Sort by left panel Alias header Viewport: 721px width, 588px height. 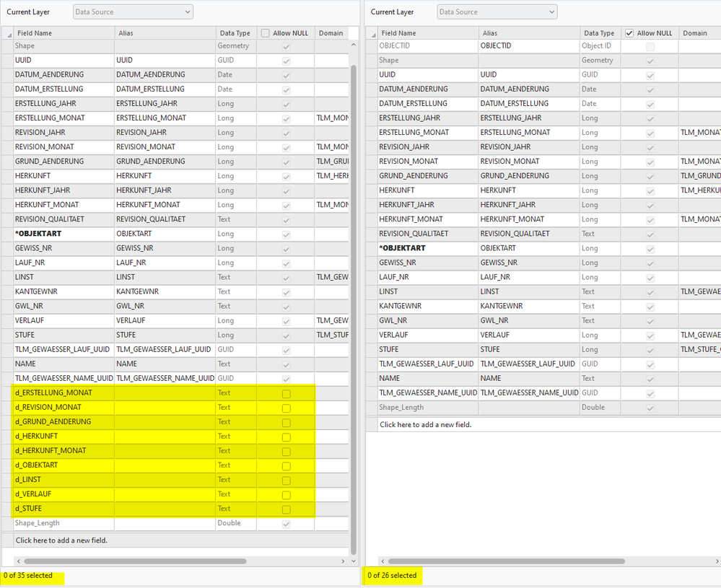tap(165, 33)
